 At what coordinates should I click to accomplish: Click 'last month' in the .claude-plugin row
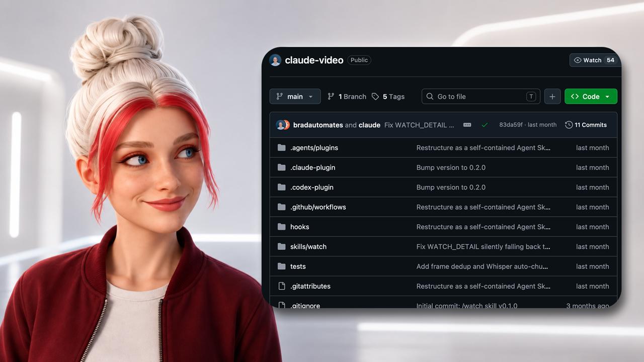pos(593,167)
